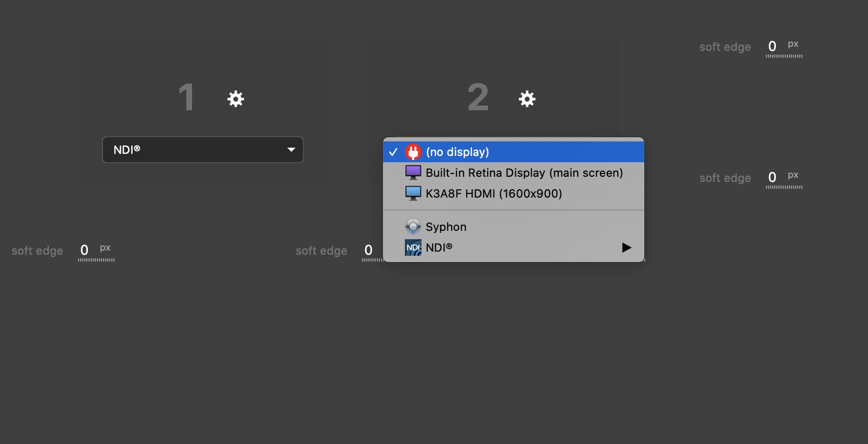
Task: Select K3A8F HDMI (1600x900) display
Action: click(x=494, y=193)
